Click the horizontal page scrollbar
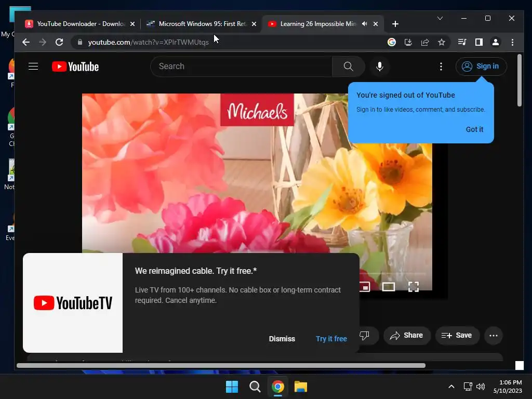532x399 pixels. 221,365
